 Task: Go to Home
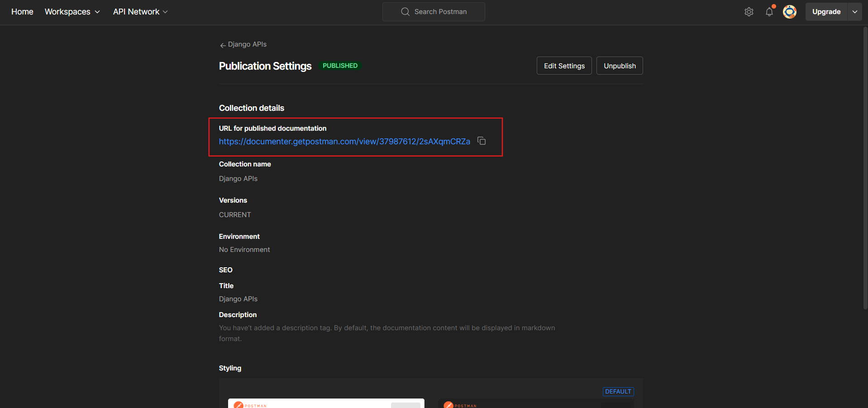point(22,12)
